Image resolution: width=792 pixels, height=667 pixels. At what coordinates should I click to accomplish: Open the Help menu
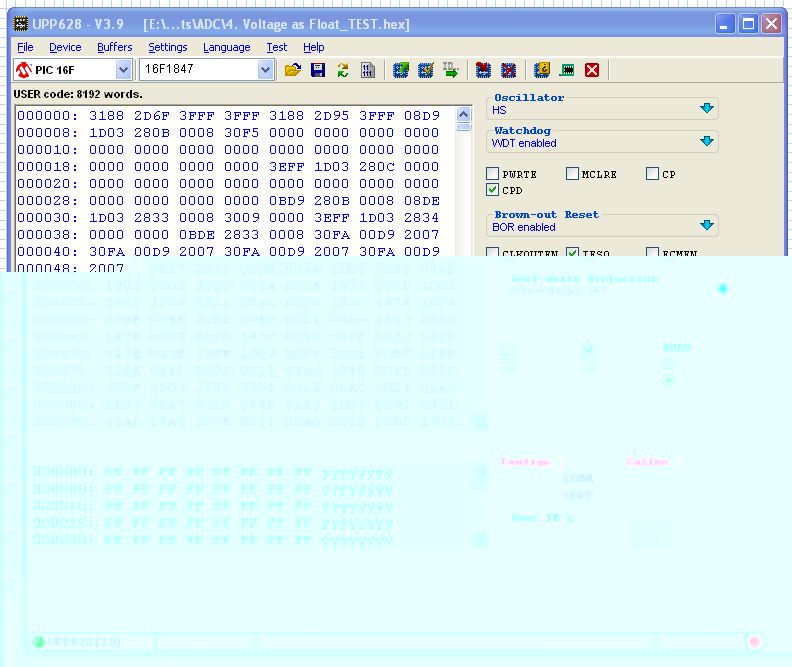pos(314,47)
